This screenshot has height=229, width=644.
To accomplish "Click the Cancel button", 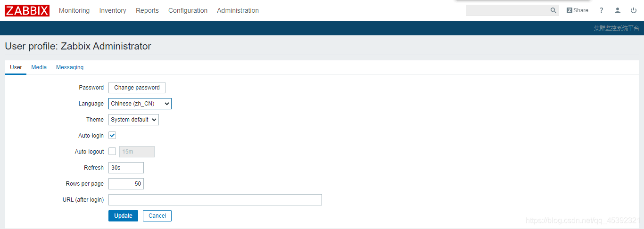I will point(157,216).
